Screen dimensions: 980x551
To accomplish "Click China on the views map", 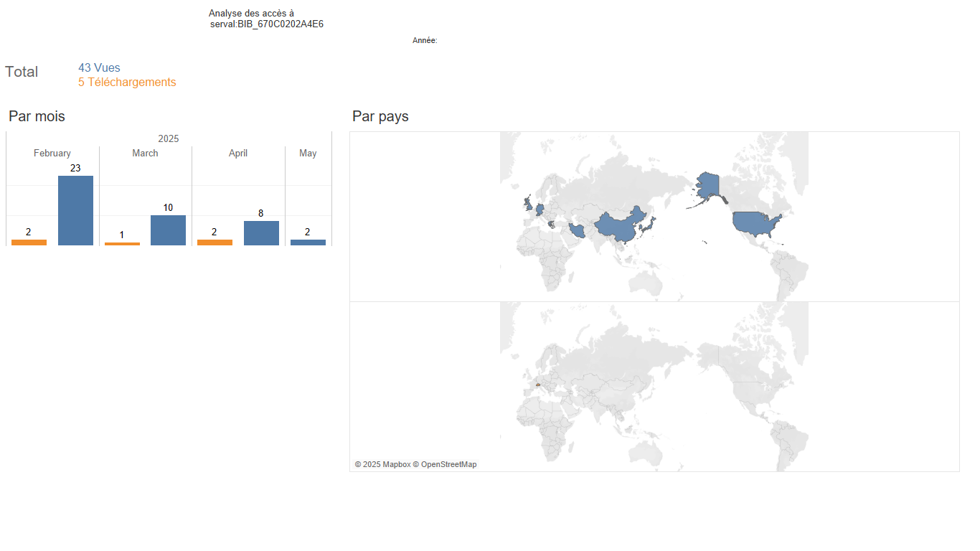I will click(x=621, y=225).
